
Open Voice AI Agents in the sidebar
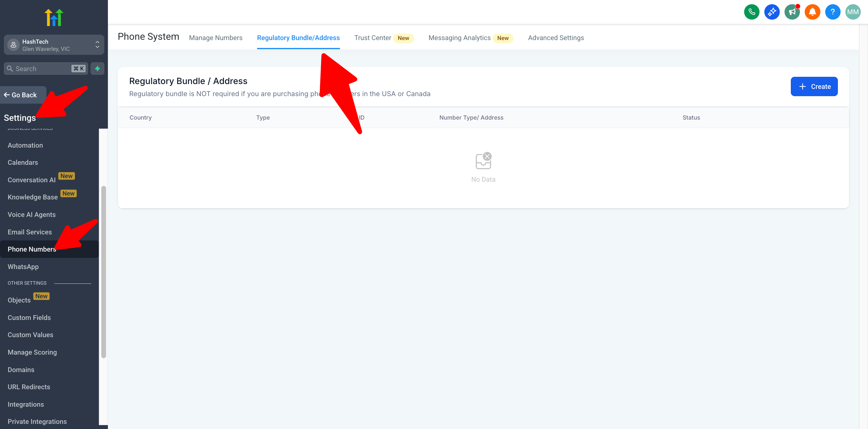click(x=32, y=214)
